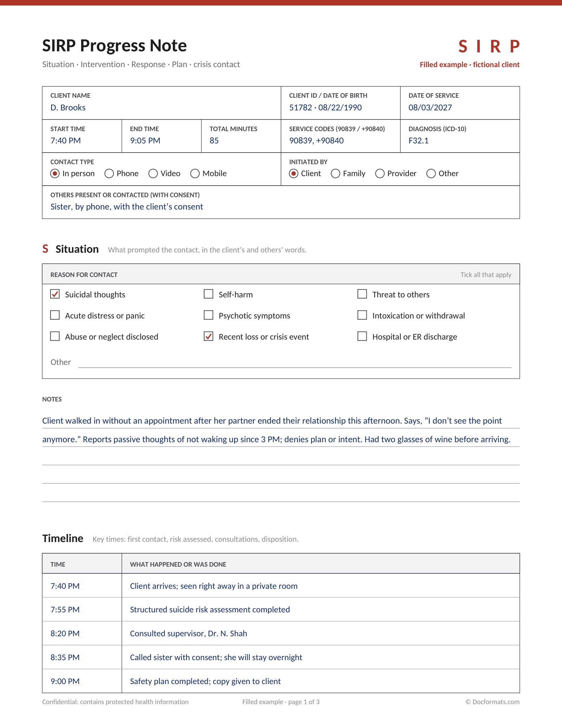562x728 pixels.
Task: Uncheck the Suicidal thoughts checkbox
Action: 55,294
